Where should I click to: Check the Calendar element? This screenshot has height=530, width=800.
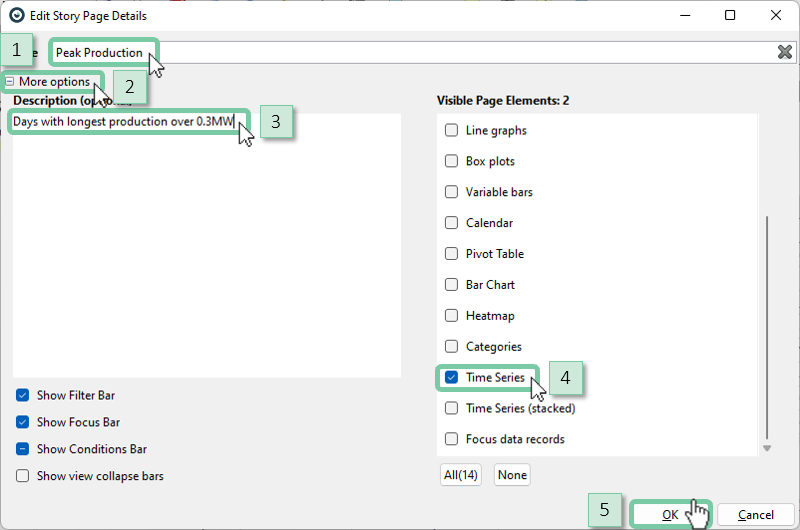coord(452,223)
